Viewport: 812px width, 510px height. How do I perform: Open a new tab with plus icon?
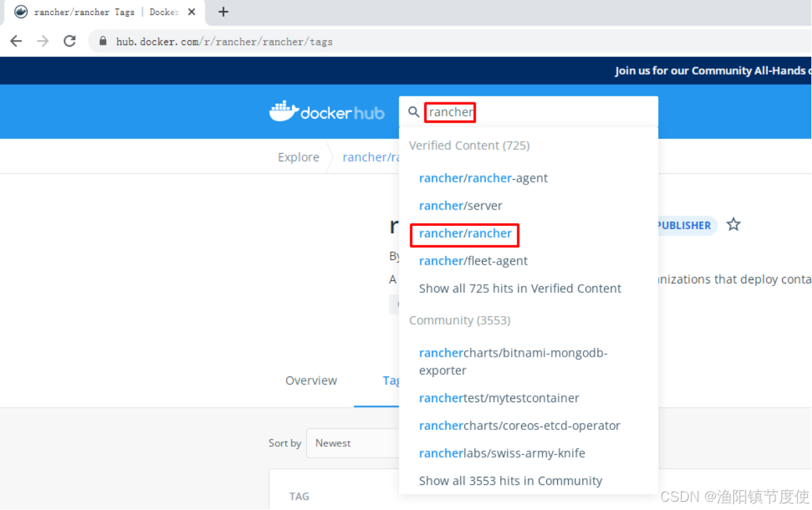[x=223, y=12]
